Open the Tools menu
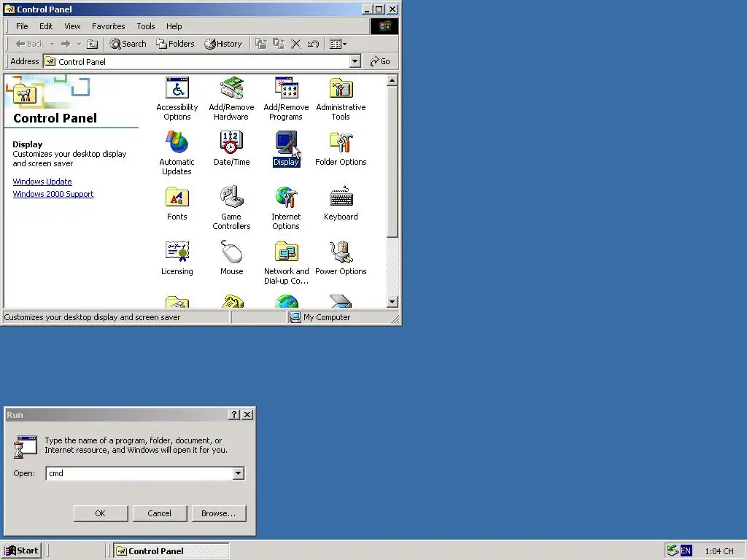 pyautogui.click(x=146, y=26)
